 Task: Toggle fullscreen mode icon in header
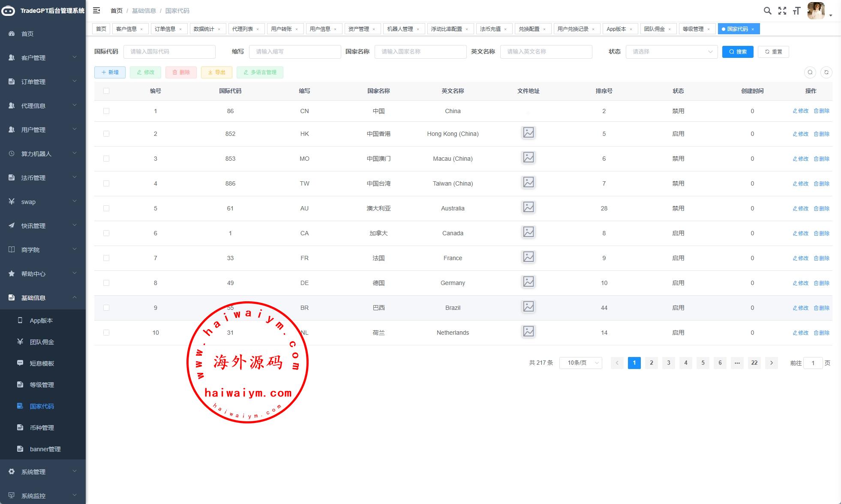(782, 11)
